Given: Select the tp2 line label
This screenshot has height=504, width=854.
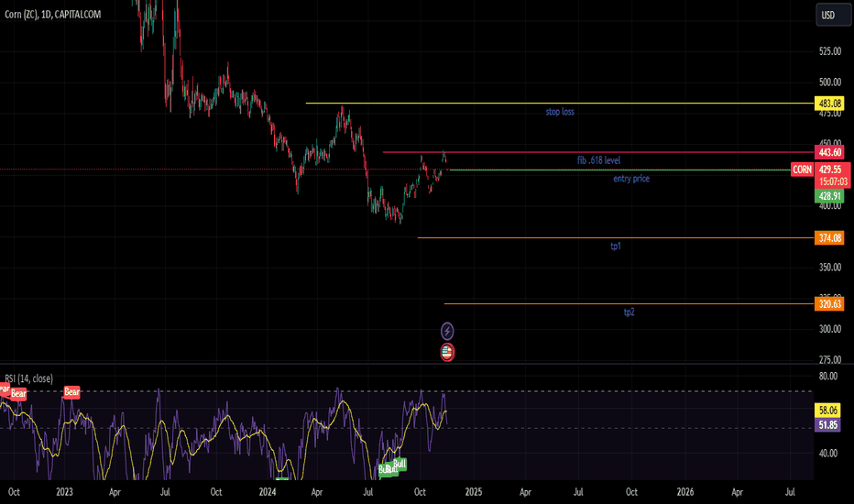Looking at the screenshot, I should click(x=630, y=312).
